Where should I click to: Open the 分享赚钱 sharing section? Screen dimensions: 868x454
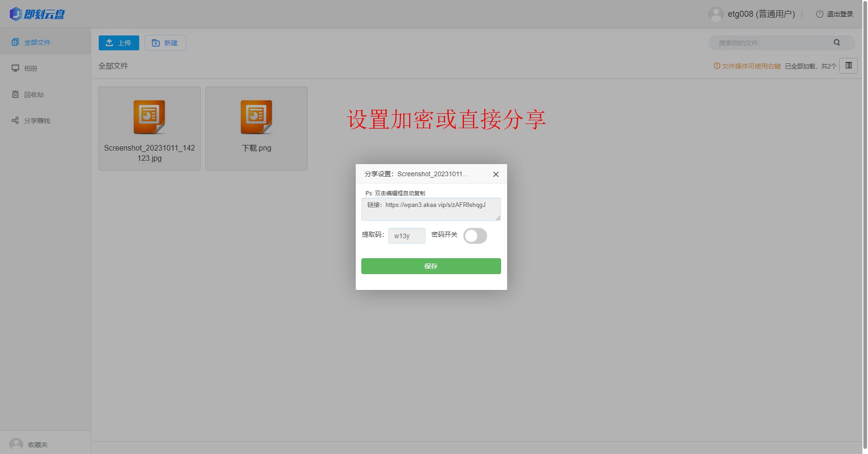pos(15,120)
